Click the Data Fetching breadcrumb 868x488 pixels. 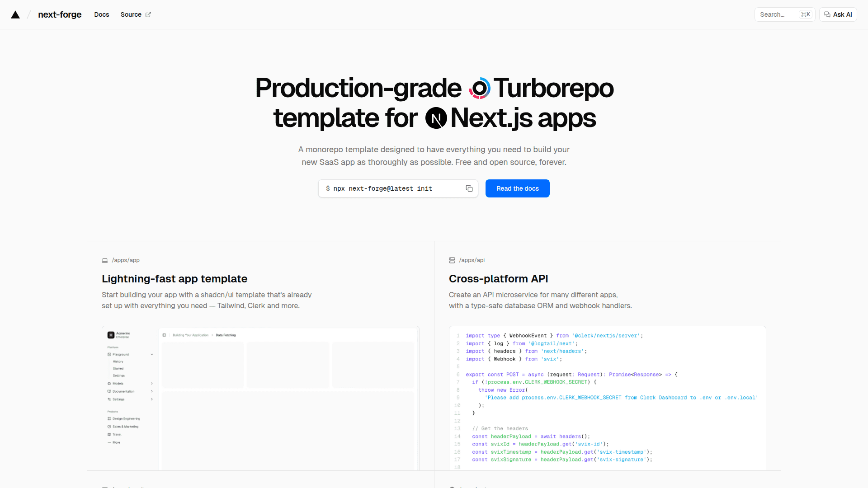(x=226, y=335)
